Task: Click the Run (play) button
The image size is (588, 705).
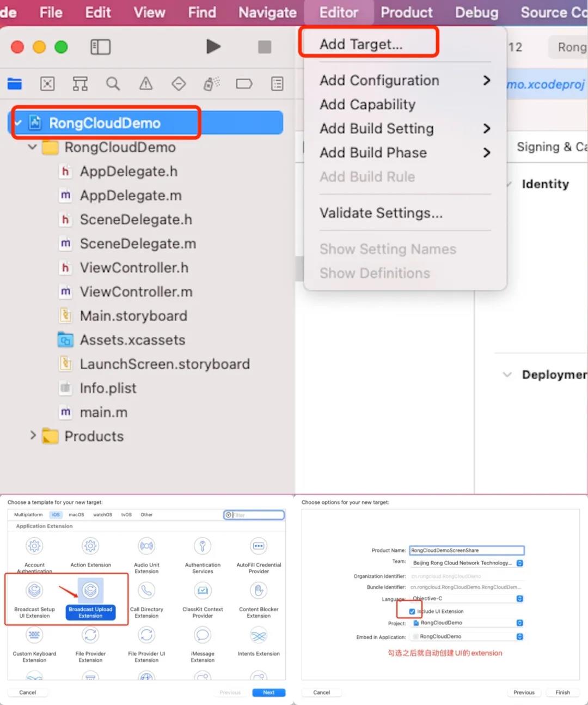Action: coord(213,47)
